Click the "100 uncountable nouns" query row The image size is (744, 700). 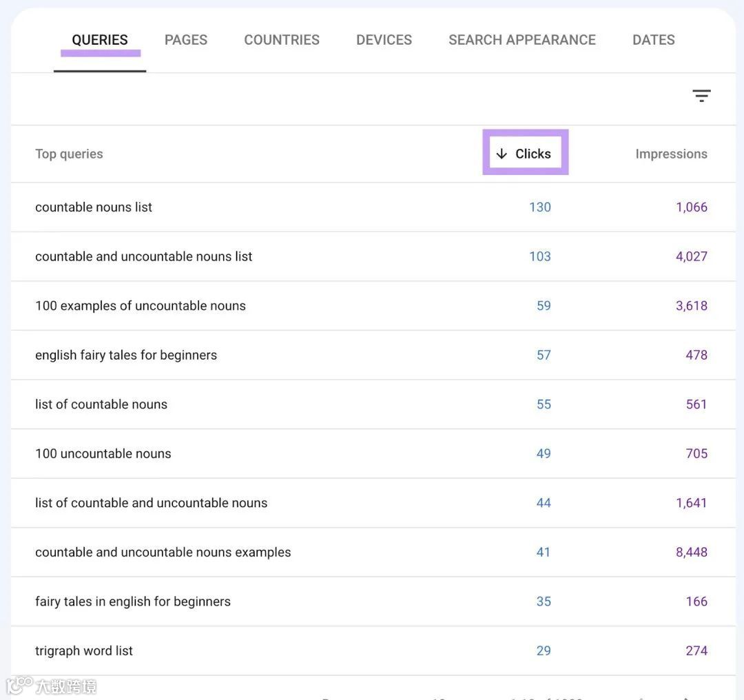pyautogui.click(x=103, y=454)
